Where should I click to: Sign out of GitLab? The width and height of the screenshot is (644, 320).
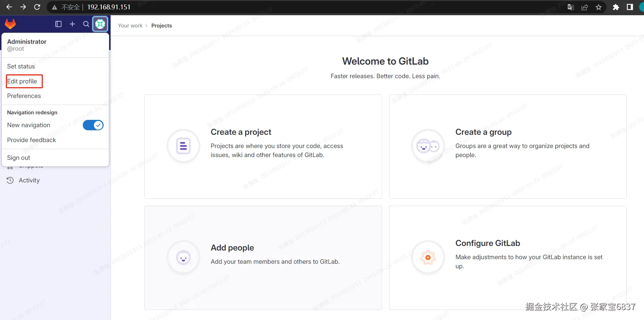[x=55, y=158]
